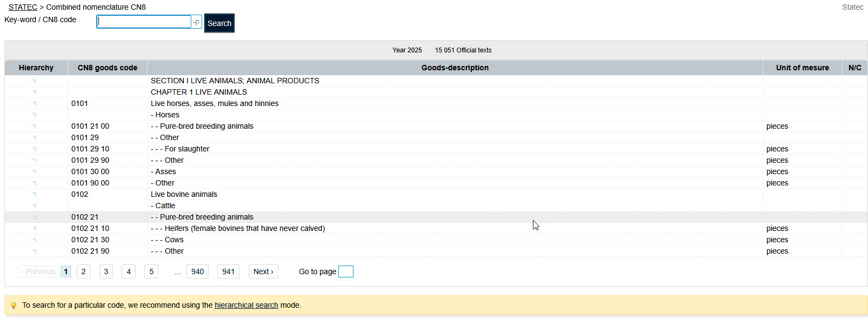Open hierarchy icon for 0101 21 00 row
Screen dimensions: 868x318
(x=35, y=126)
